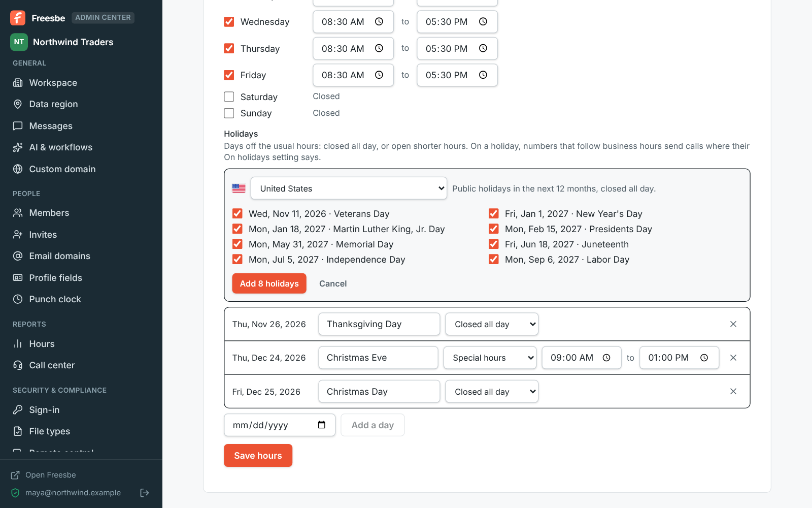The height and width of the screenshot is (508, 812).
Task: Open clock picker for Thursday 08:30 AM start
Action: pos(379,48)
